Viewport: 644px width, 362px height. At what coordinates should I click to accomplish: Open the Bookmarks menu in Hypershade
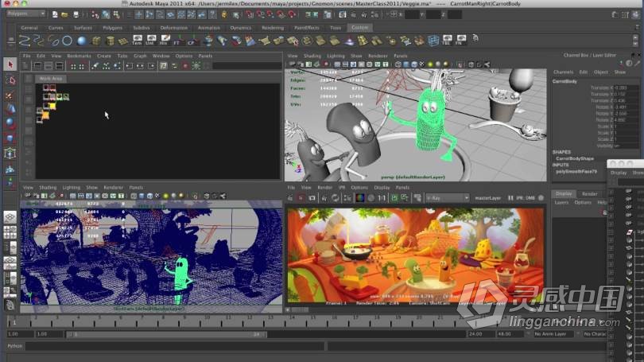click(79, 56)
